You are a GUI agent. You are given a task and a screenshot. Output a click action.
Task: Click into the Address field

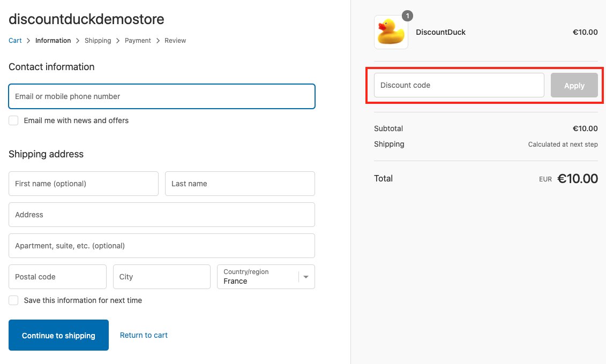coord(162,215)
